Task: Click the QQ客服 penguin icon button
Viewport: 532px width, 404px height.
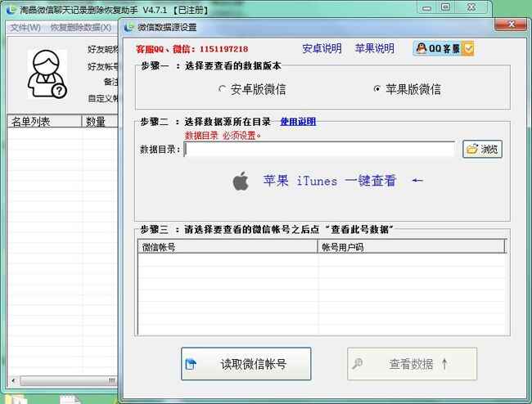Action: tap(423, 49)
